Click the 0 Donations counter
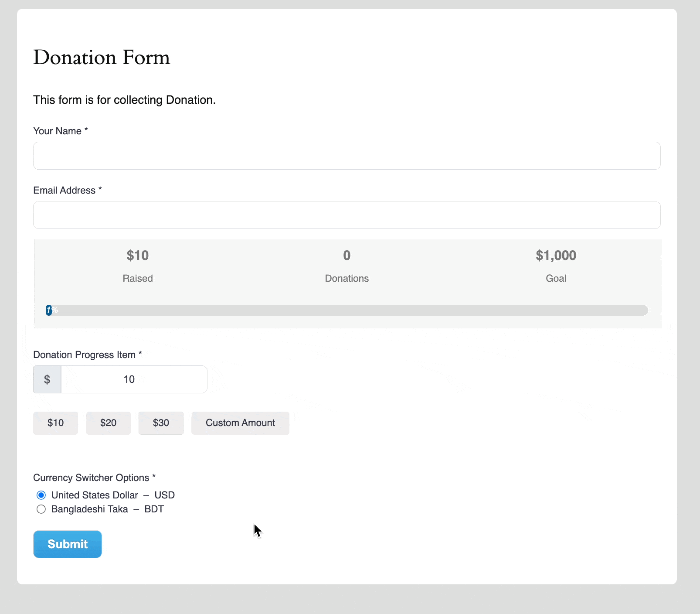Screen dimensions: 700x614 point(347,255)
